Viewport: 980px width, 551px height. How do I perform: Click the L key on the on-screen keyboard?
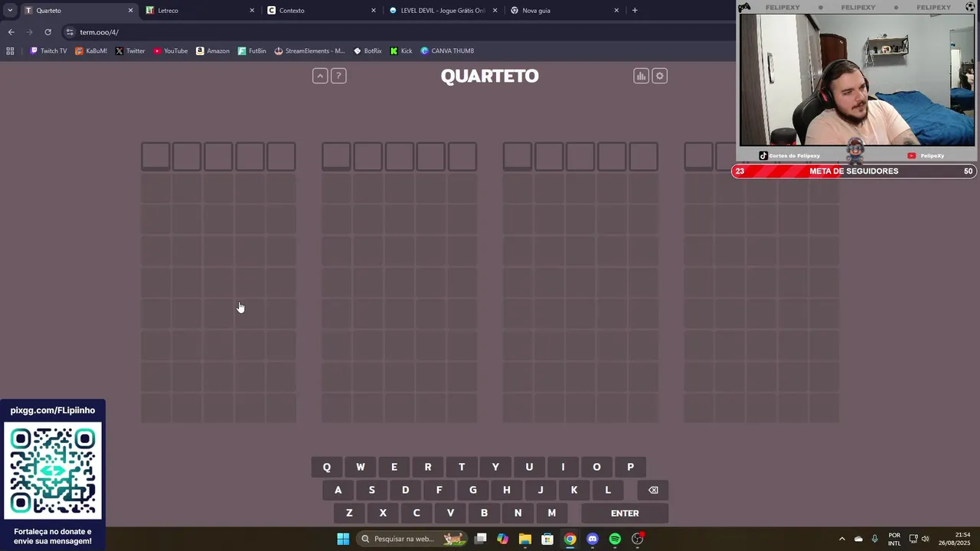608,490
